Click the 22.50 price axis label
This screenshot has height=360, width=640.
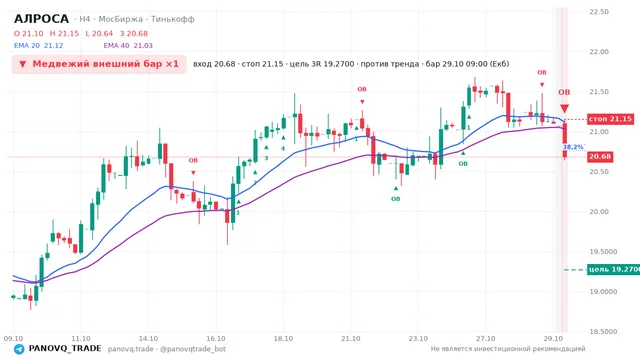pyautogui.click(x=599, y=12)
